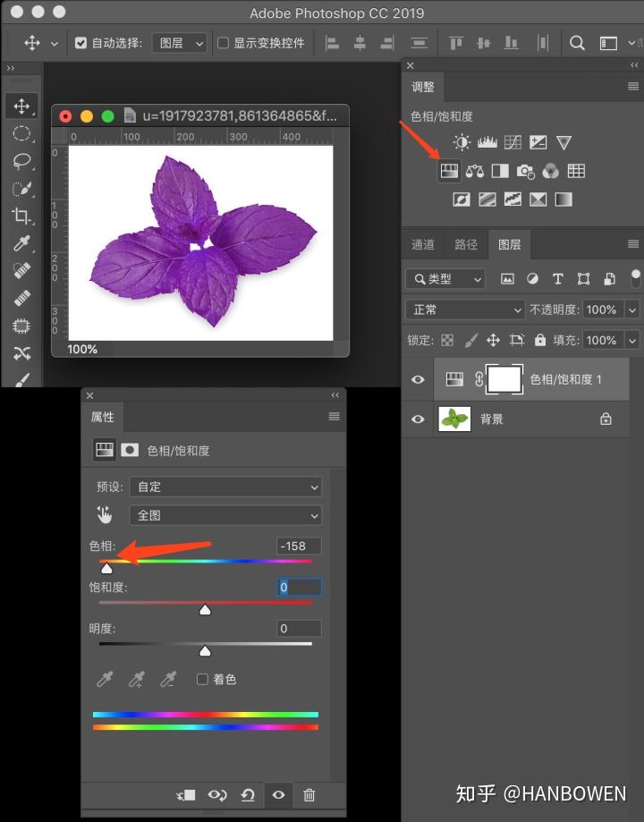Add a Curves adjustment
The height and width of the screenshot is (822, 644).
point(513,142)
